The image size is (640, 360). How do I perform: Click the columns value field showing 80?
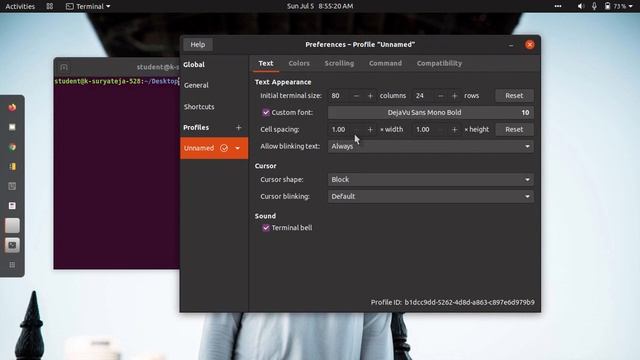pos(340,96)
